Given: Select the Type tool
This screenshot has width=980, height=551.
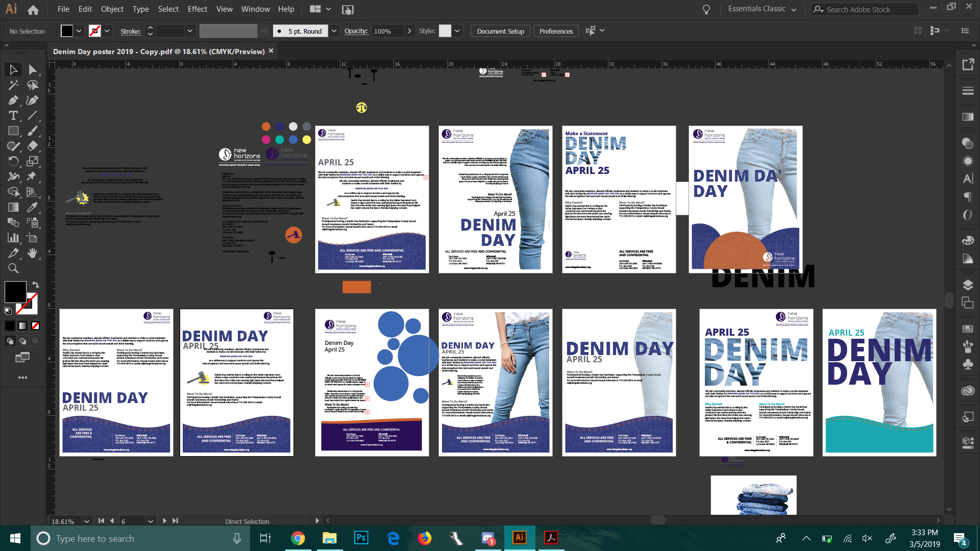Looking at the screenshot, I should [x=13, y=116].
